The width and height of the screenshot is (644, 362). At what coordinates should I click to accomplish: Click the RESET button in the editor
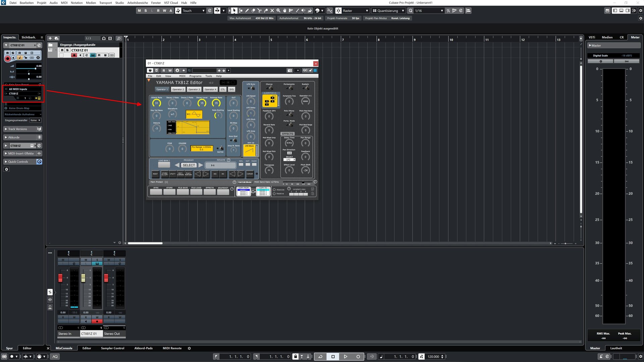click(x=155, y=174)
